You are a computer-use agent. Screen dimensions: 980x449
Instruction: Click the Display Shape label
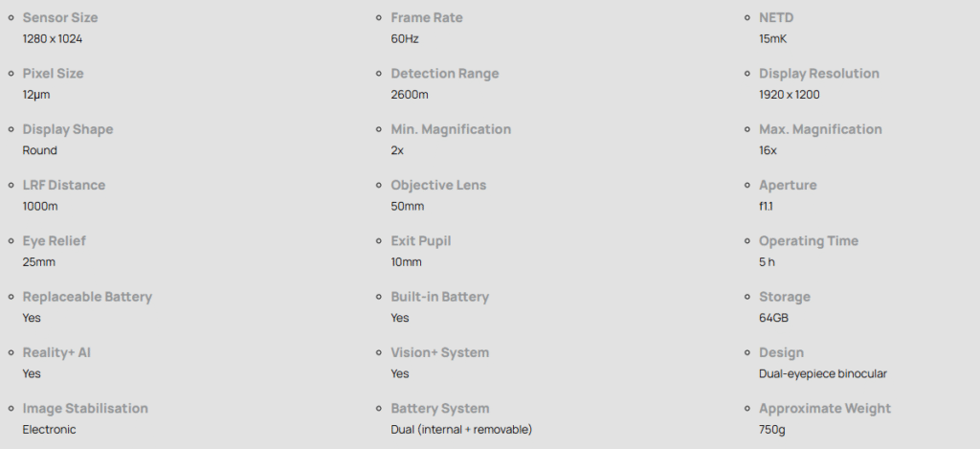click(68, 129)
